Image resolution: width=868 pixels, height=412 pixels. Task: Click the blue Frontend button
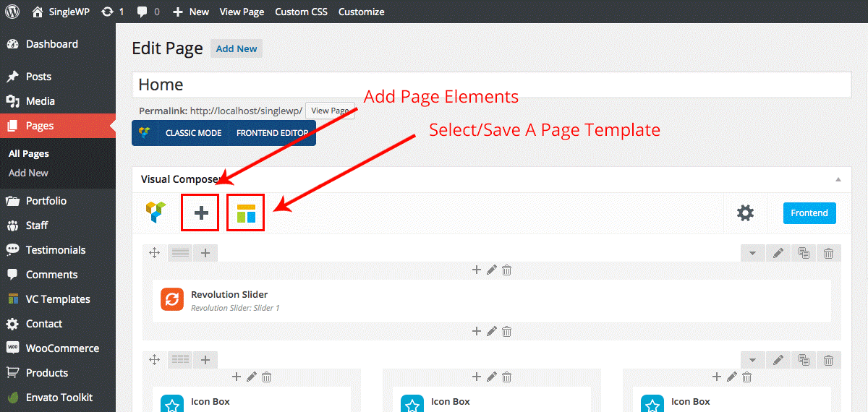[809, 213]
